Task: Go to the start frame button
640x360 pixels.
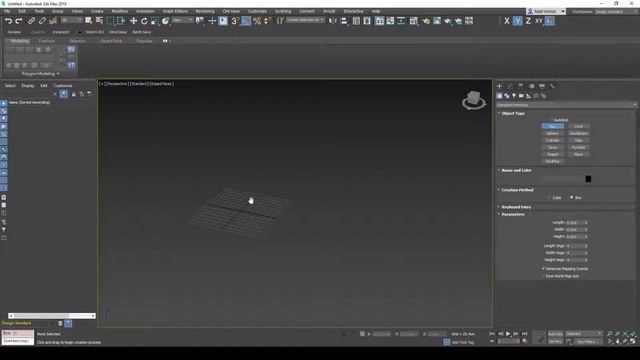Action: [492, 334]
